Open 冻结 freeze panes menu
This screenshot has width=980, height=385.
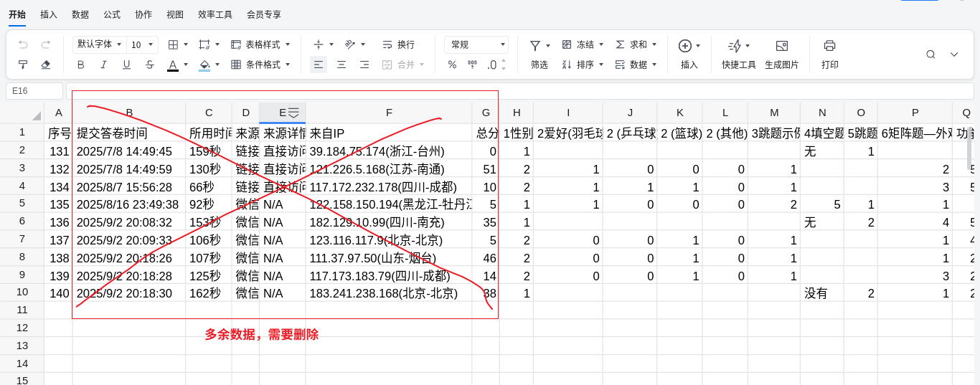click(x=583, y=44)
